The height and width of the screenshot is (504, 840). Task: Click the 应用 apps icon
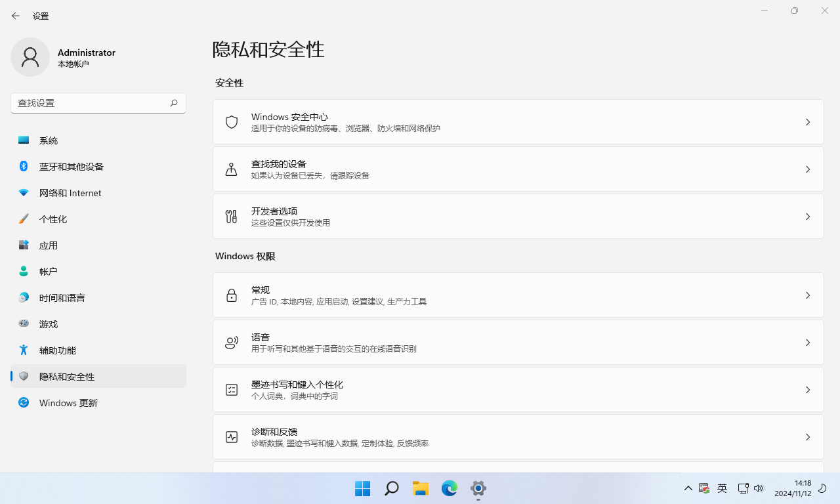tap(24, 245)
